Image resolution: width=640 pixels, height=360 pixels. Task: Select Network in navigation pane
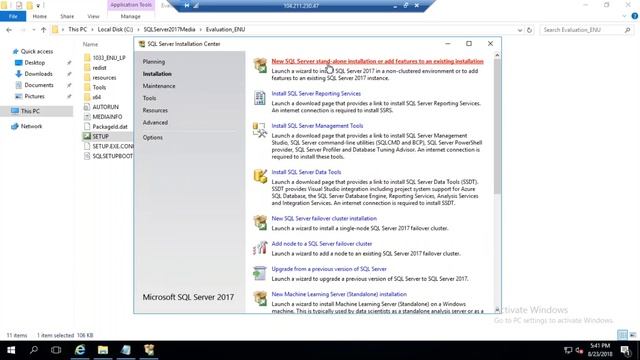(31, 127)
